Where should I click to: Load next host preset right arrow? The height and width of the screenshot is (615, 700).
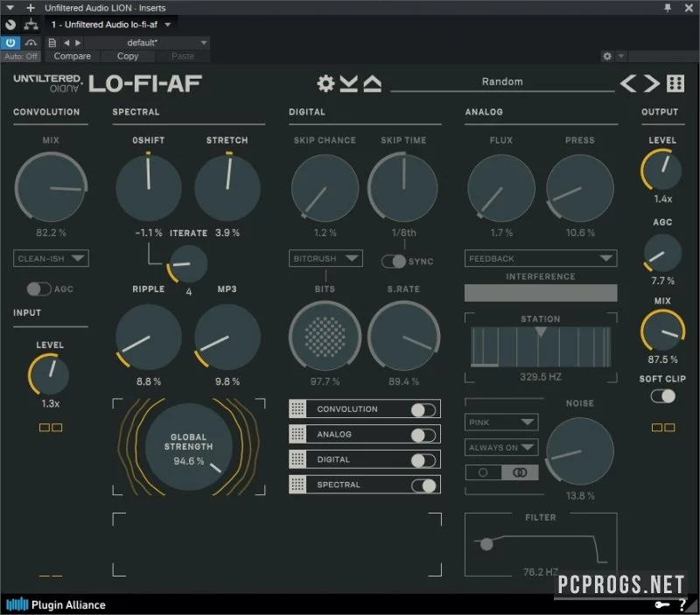(x=78, y=43)
